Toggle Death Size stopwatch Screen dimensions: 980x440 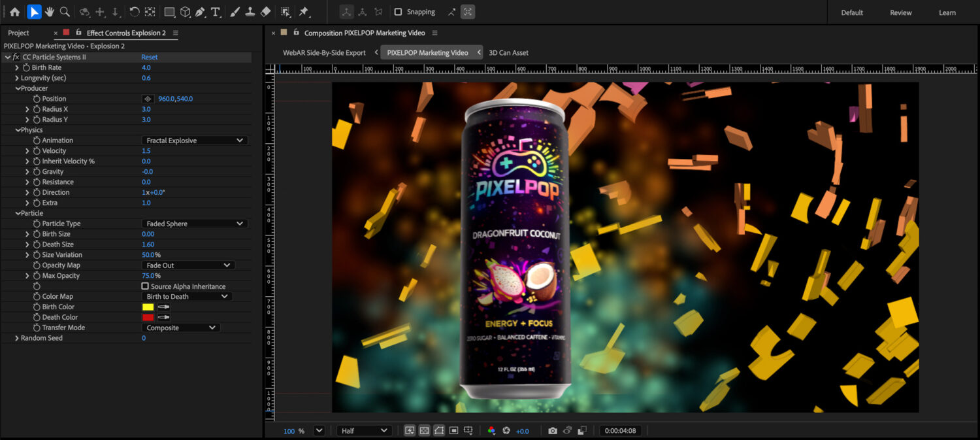click(37, 245)
